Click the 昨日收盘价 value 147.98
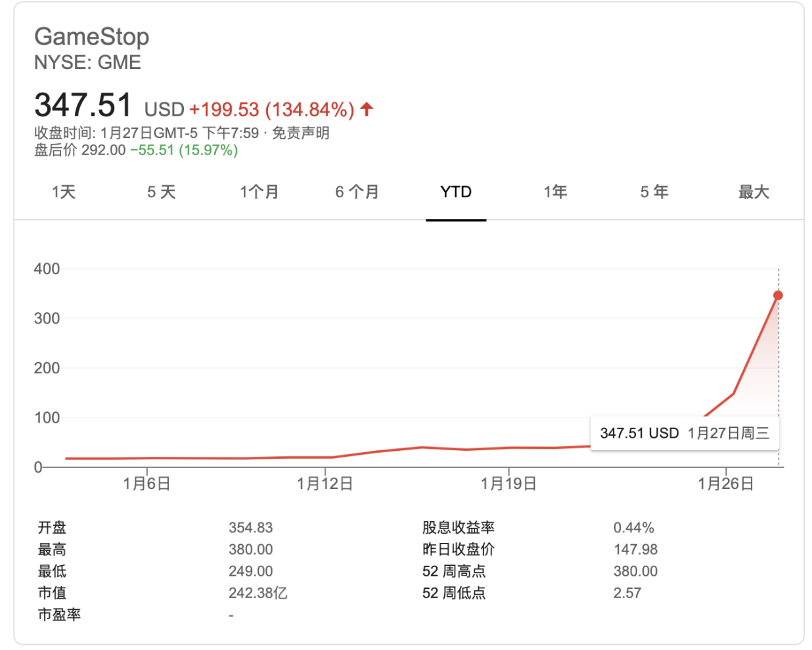This screenshot has width=812, height=650. click(635, 549)
